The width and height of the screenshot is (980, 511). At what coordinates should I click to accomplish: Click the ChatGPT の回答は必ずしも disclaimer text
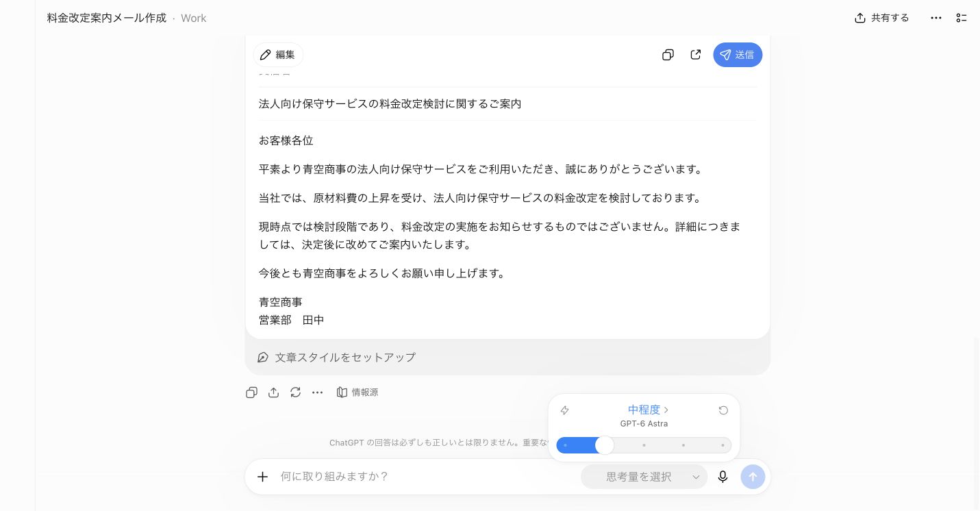click(438, 443)
